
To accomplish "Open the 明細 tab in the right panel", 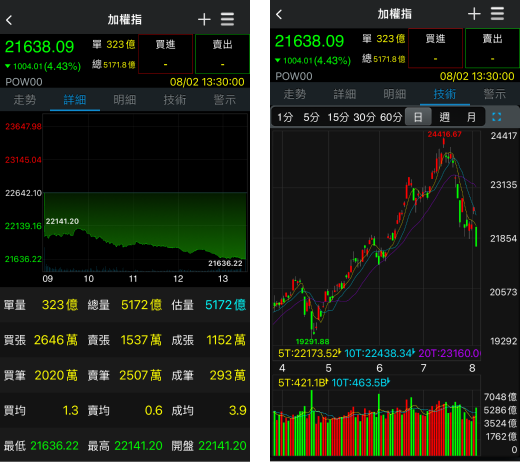I will pos(395,94).
